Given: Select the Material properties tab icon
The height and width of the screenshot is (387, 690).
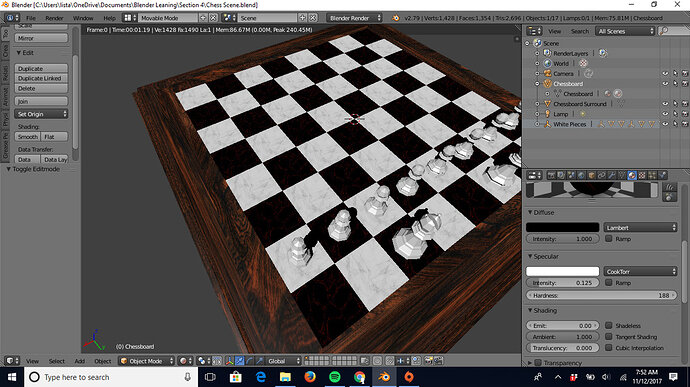Looking at the screenshot, I should [632, 175].
